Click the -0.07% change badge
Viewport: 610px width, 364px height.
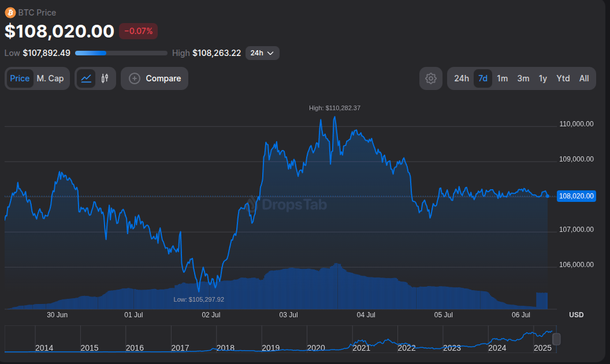point(138,31)
